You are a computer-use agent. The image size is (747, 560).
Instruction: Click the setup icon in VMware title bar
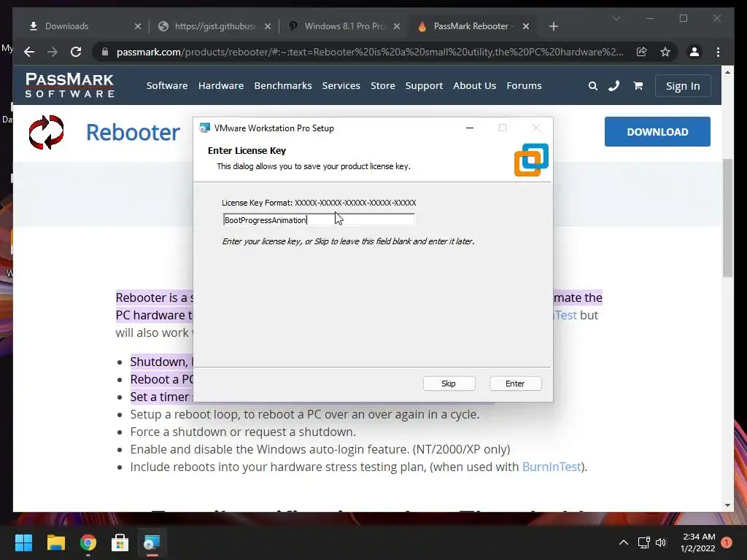tap(205, 128)
